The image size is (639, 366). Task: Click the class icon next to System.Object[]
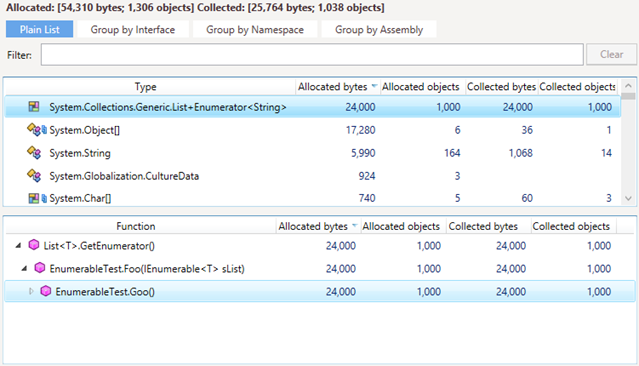(x=34, y=130)
